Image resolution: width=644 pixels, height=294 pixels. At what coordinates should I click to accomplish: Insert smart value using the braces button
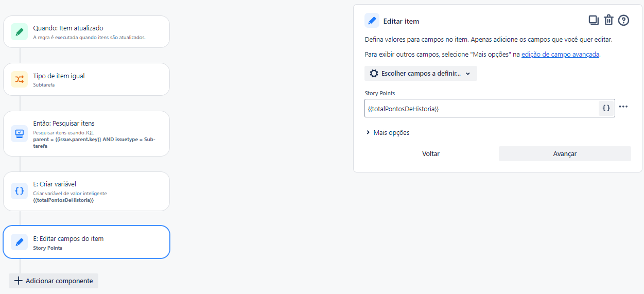pos(606,108)
